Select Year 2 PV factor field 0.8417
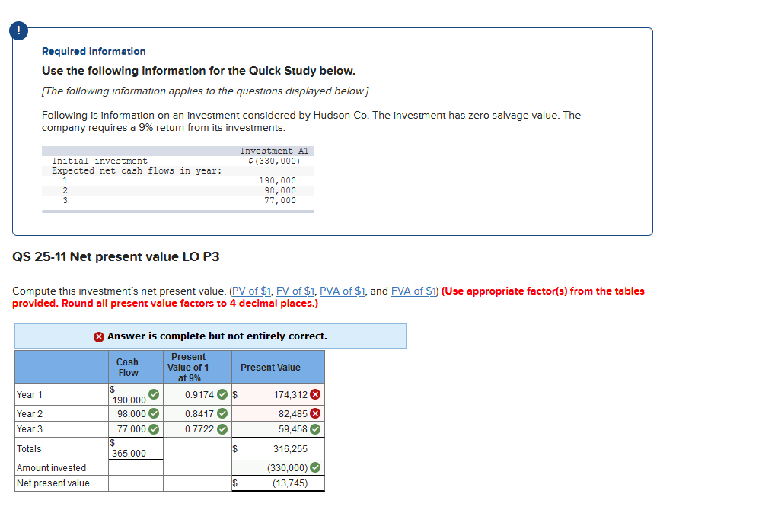This screenshot has width=762, height=532. [197, 413]
